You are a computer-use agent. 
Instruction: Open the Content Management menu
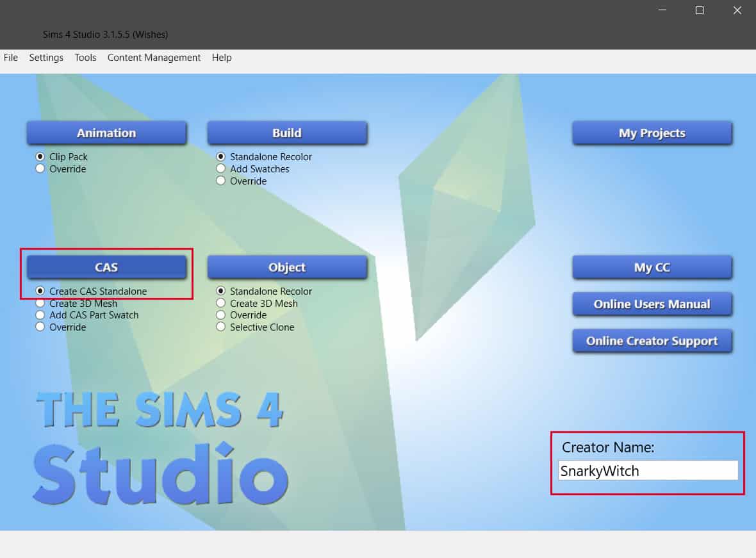coord(154,58)
